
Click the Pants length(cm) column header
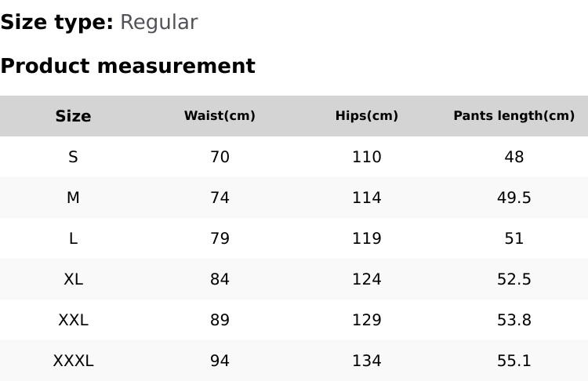click(514, 116)
